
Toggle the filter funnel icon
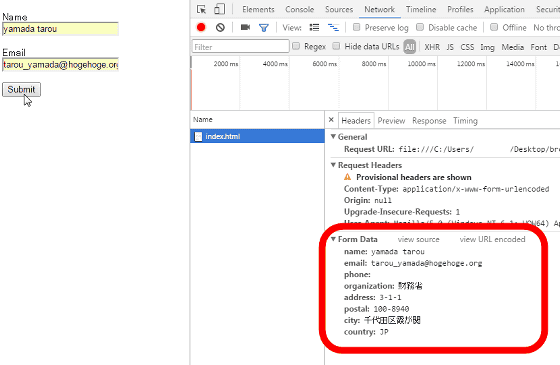pos(264,28)
